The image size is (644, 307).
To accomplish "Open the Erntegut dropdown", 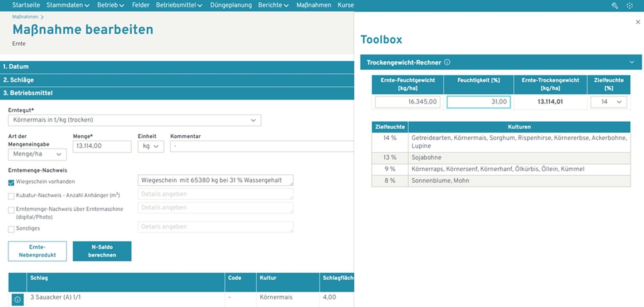I will [x=135, y=120].
